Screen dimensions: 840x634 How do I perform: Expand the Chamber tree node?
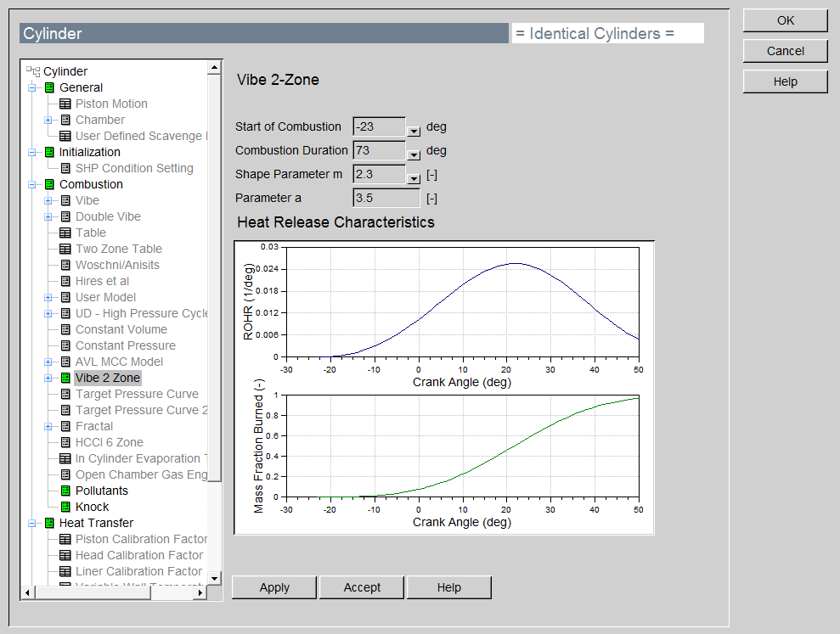[x=48, y=120]
